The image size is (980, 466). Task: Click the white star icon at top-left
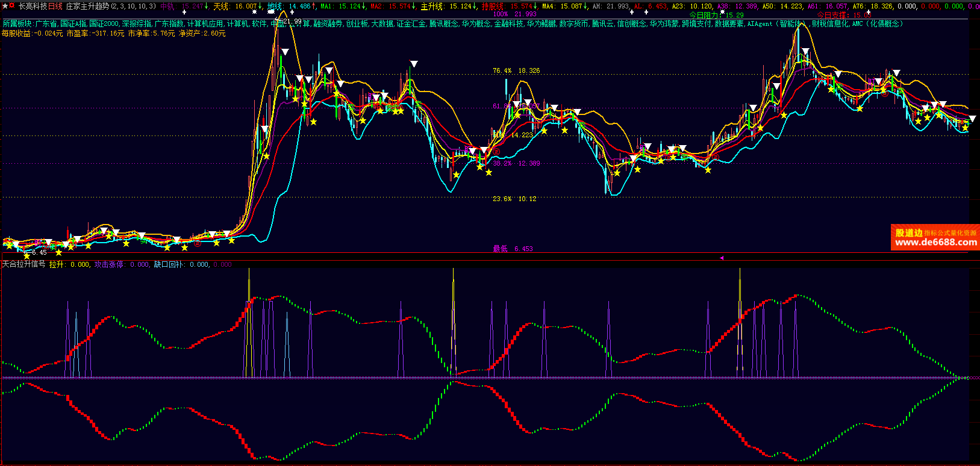[x=4, y=6]
